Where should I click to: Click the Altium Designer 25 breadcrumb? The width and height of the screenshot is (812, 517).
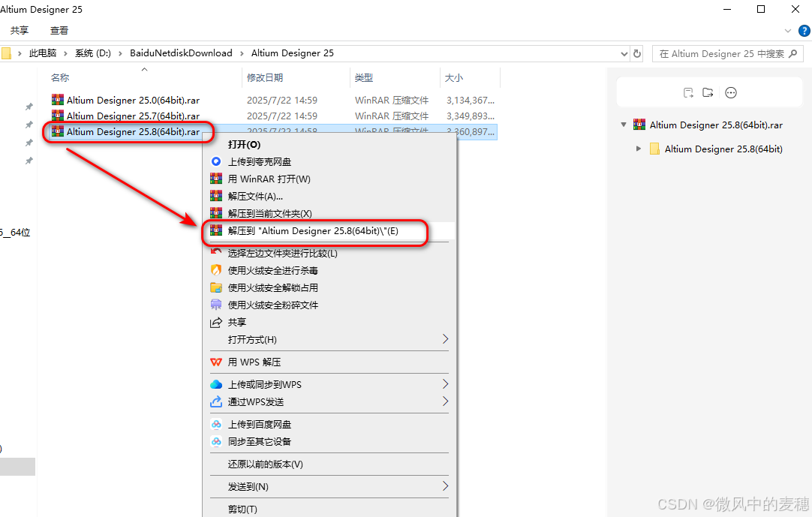point(292,53)
